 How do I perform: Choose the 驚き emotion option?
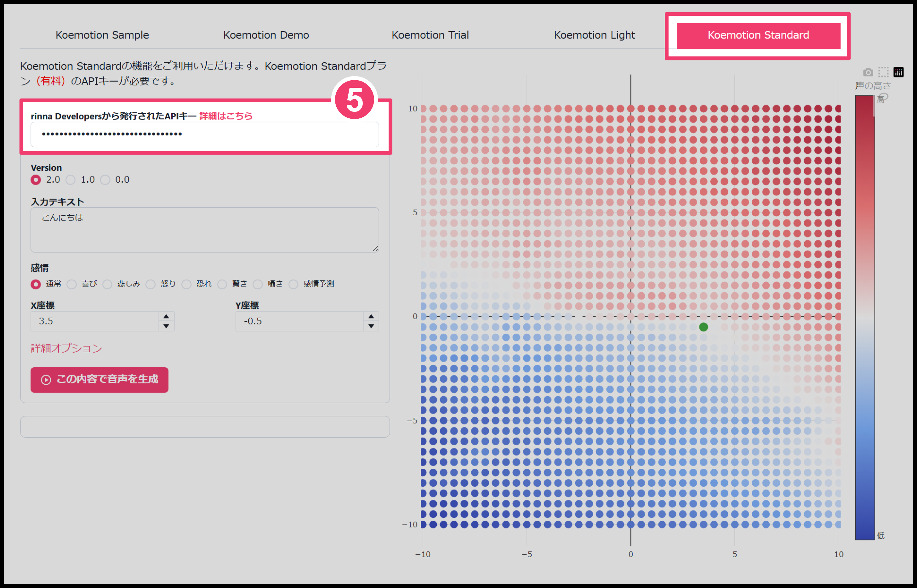pyautogui.click(x=222, y=284)
